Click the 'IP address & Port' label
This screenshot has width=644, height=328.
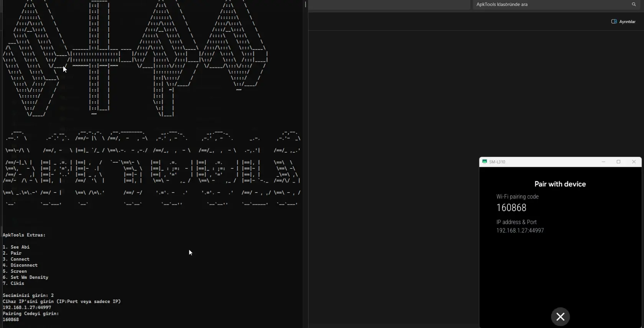coord(516,222)
